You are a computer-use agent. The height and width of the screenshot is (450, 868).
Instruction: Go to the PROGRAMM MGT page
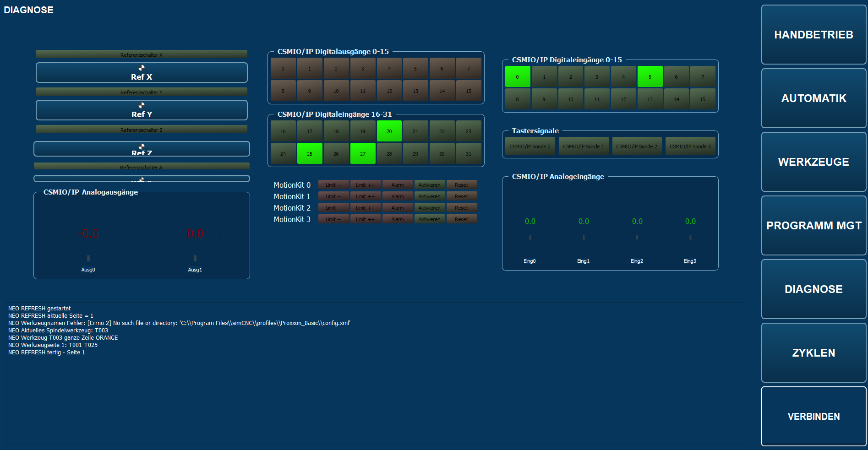click(x=813, y=226)
